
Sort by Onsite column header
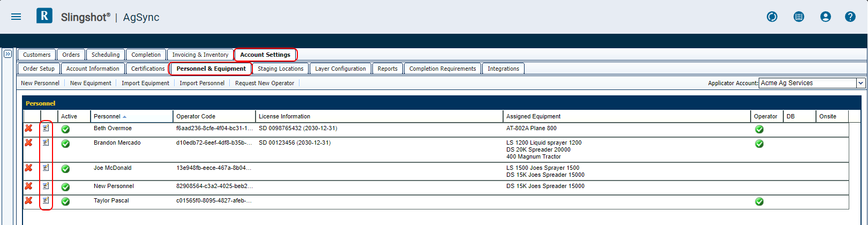[833, 116]
